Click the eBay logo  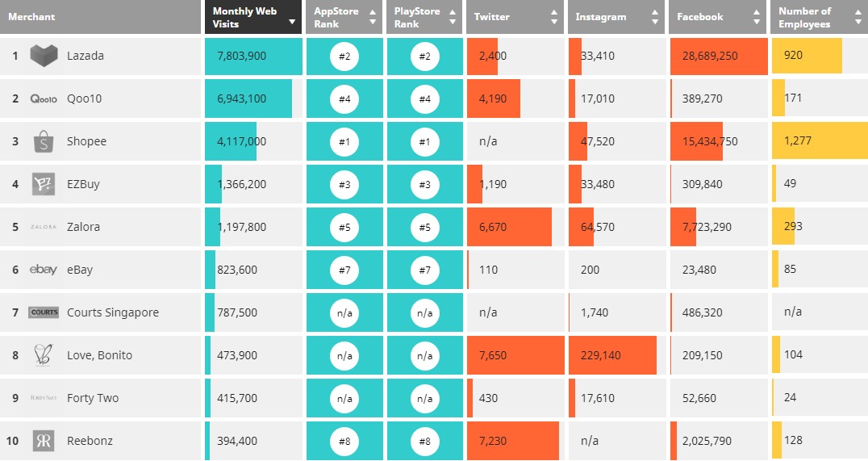point(44,270)
